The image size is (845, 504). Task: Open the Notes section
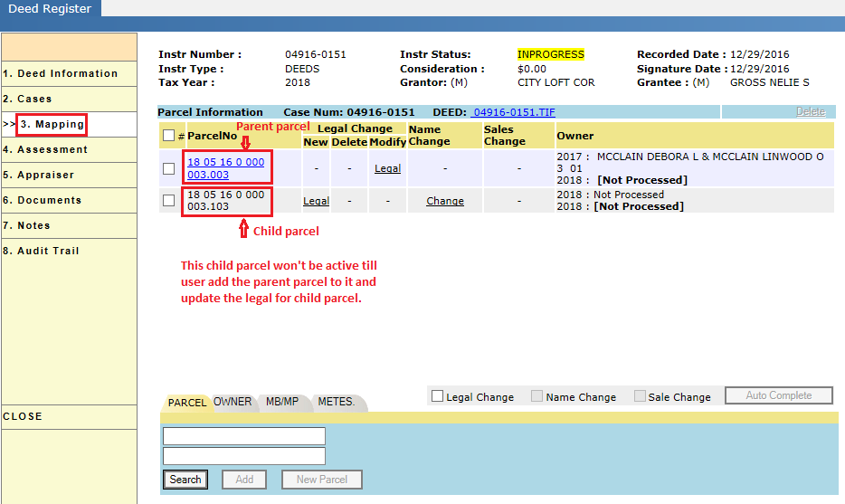[69, 225]
